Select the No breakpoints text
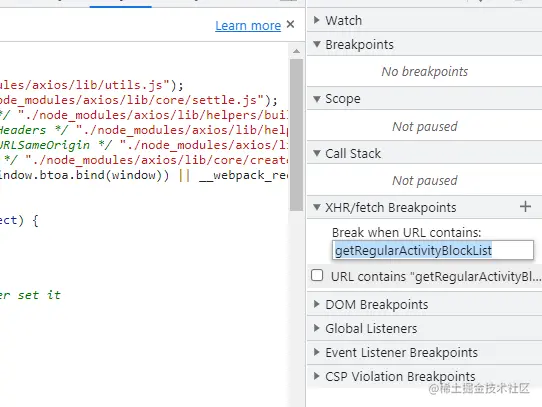Screen dimensions: 542x407 click(x=424, y=72)
